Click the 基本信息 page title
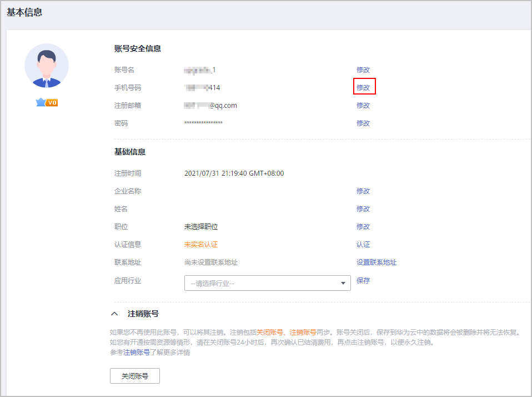The width and height of the screenshot is (532, 397). click(x=24, y=12)
